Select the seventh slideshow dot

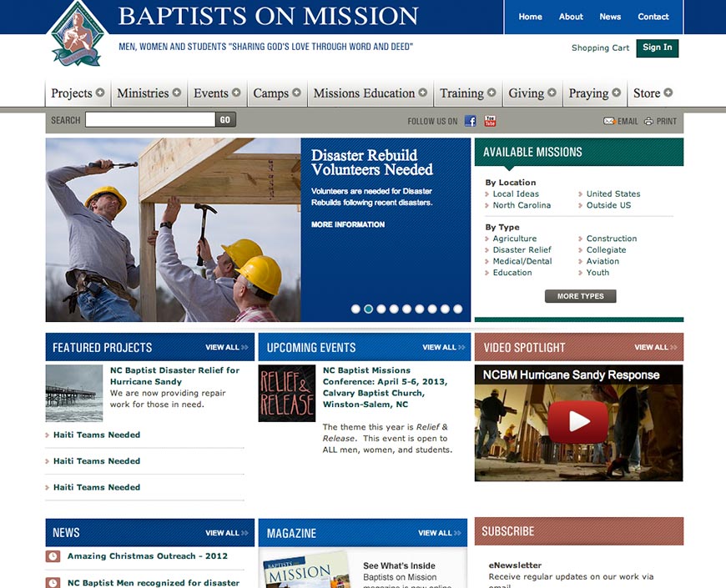[432, 309]
